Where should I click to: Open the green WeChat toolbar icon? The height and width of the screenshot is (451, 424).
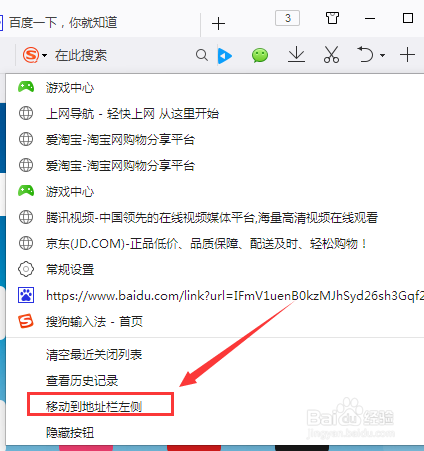tap(260, 55)
